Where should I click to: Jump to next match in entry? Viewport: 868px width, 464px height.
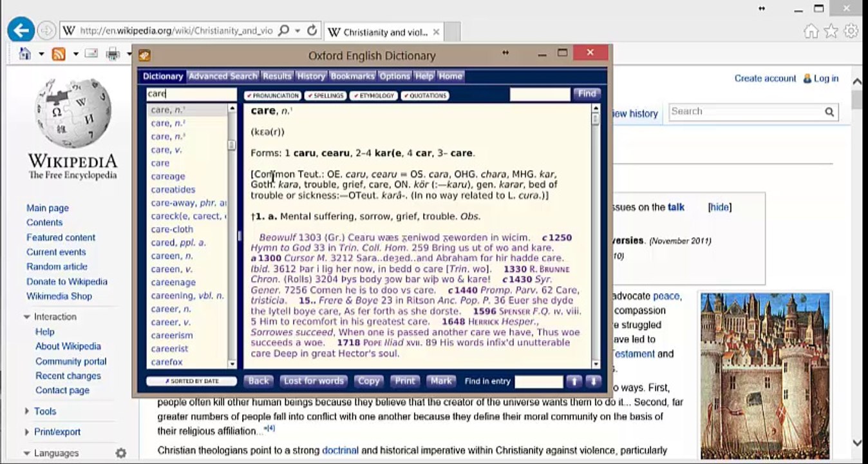592,382
